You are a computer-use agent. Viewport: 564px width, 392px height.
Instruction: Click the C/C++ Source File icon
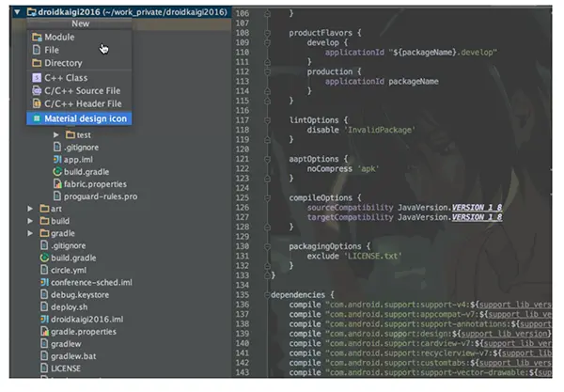click(x=37, y=90)
